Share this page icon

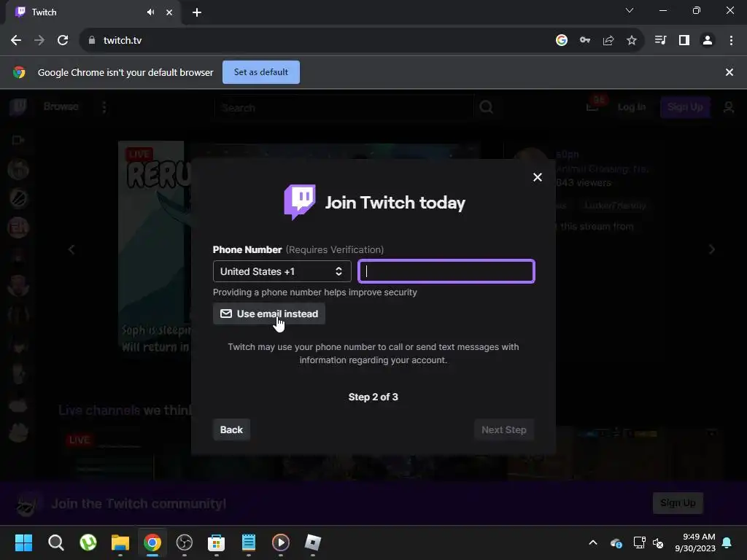coord(608,41)
